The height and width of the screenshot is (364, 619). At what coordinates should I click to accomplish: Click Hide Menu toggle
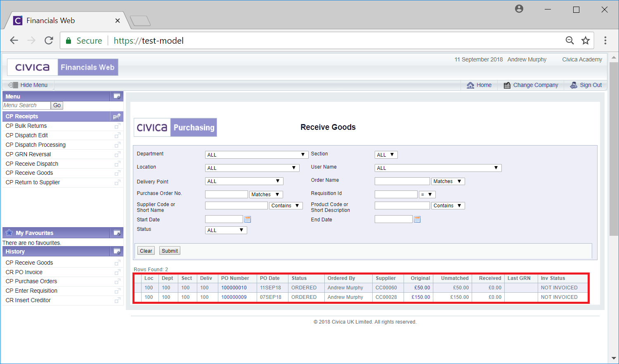click(28, 85)
